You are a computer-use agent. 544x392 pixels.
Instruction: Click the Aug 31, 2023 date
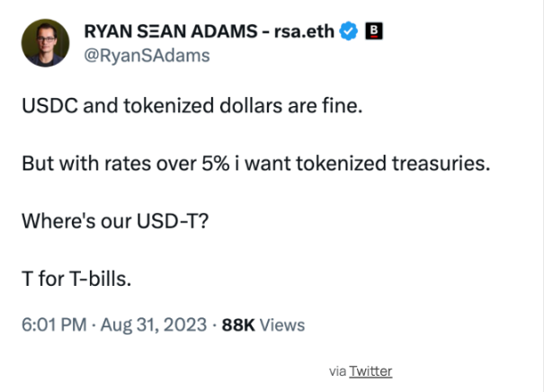pyautogui.click(x=154, y=325)
